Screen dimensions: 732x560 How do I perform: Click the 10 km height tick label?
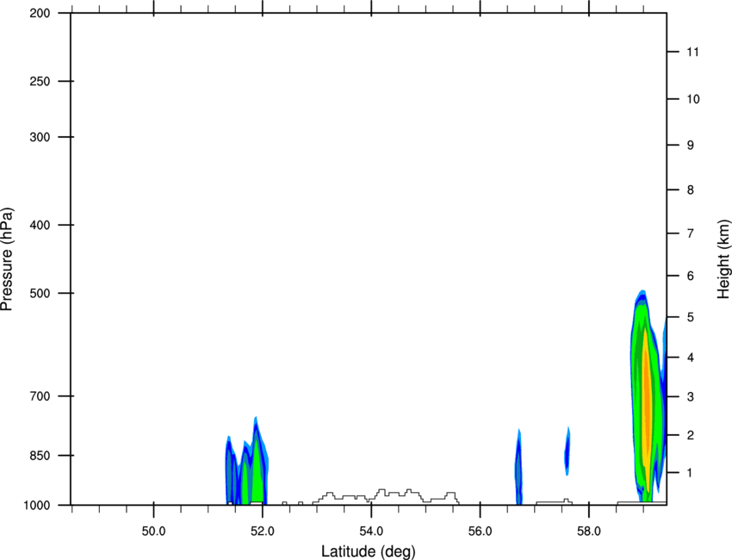pyautogui.click(x=693, y=99)
